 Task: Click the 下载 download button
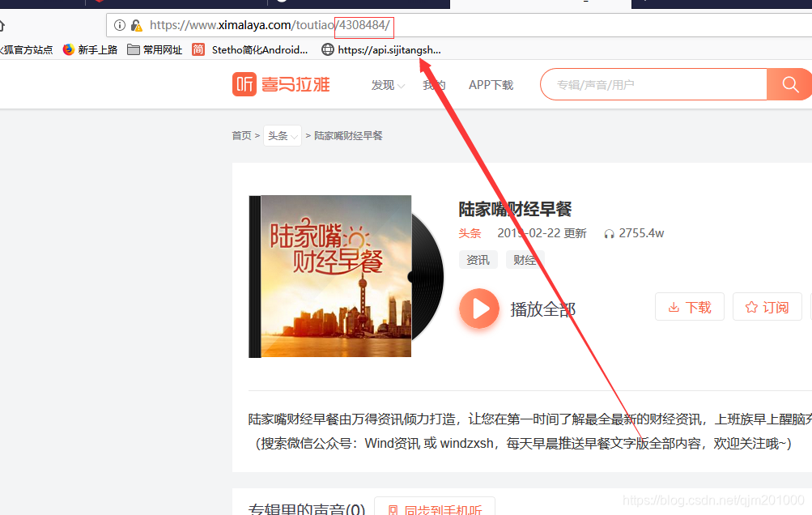(689, 307)
